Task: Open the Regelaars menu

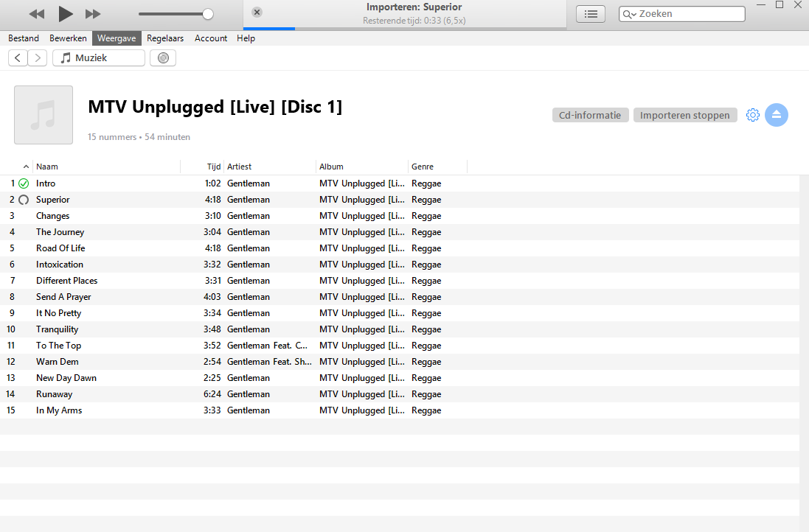Action: pos(165,38)
